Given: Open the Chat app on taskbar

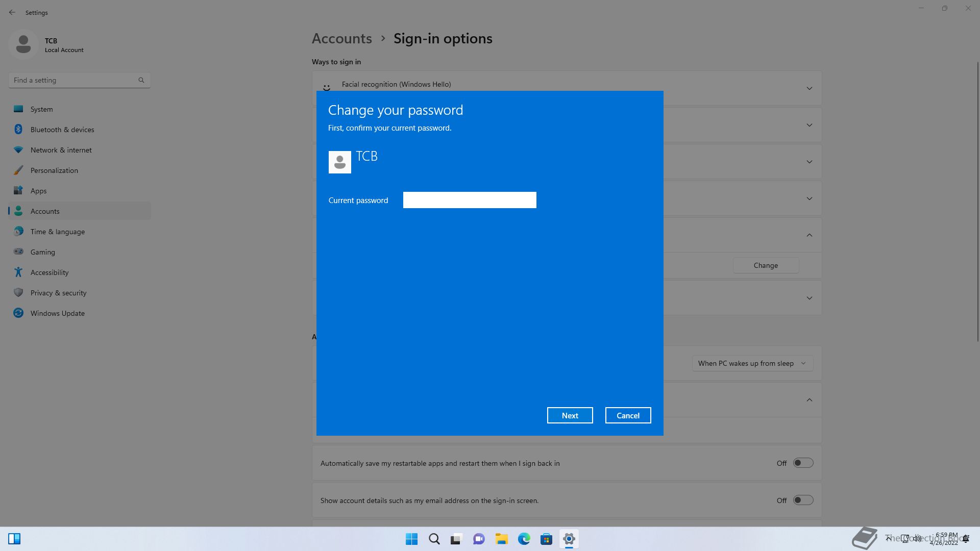Looking at the screenshot, I should (x=479, y=539).
